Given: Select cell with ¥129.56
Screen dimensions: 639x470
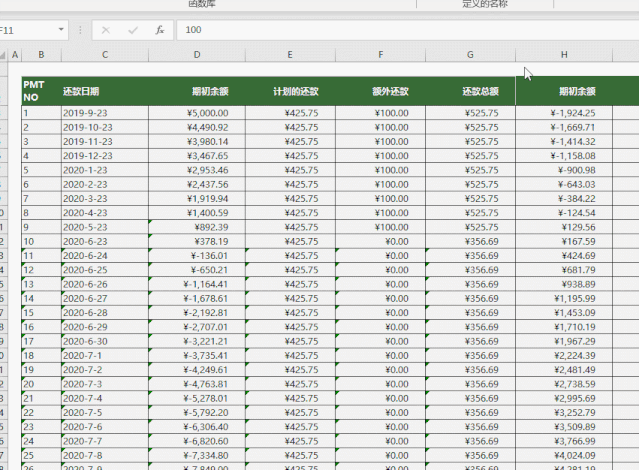Looking at the screenshot, I should 564,227.
